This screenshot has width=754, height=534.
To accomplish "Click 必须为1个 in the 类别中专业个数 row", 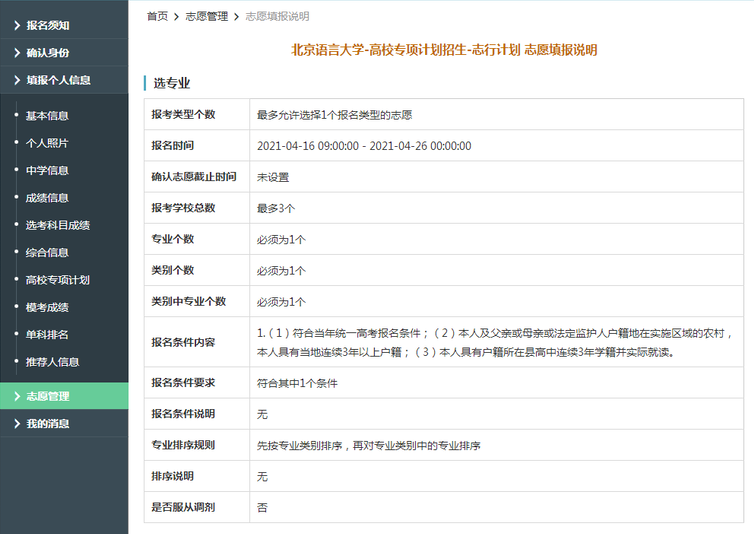I will [281, 303].
